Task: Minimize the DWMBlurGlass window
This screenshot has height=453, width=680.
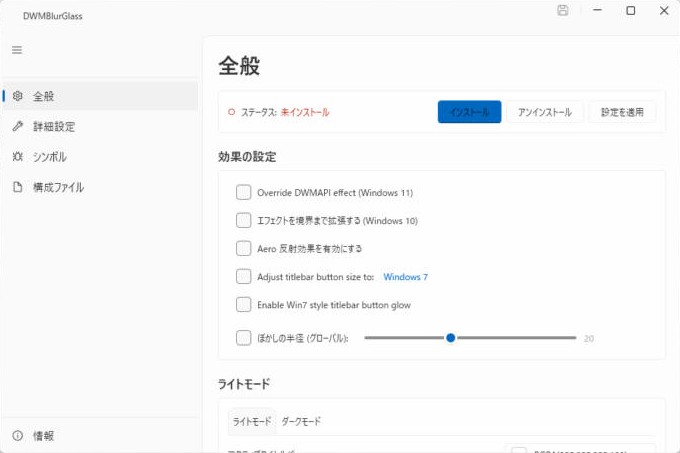Action: click(598, 10)
